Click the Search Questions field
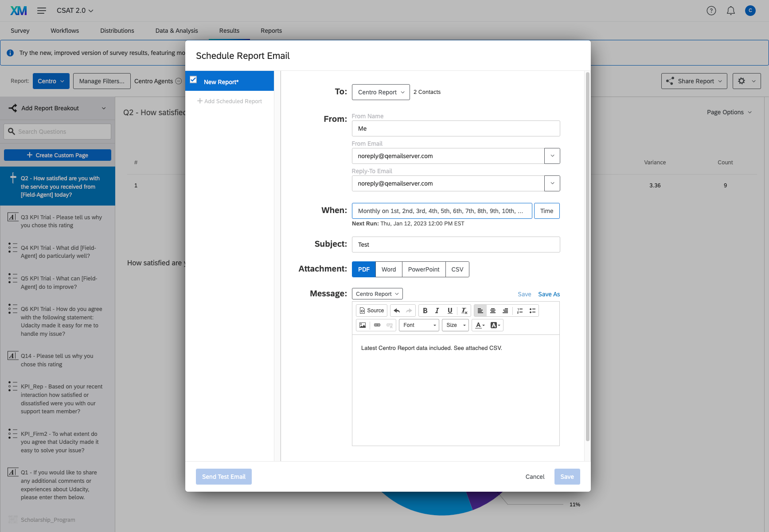Viewport: 769px width, 532px height. tap(58, 132)
